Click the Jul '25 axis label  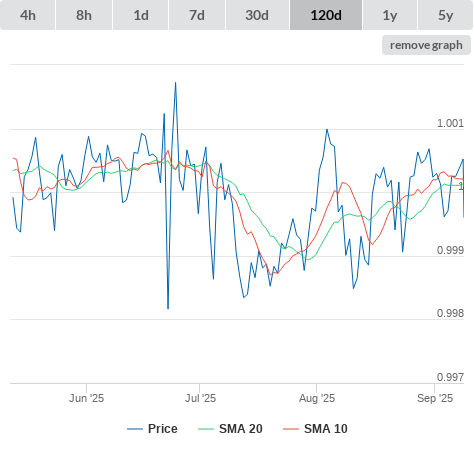pos(200,398)
